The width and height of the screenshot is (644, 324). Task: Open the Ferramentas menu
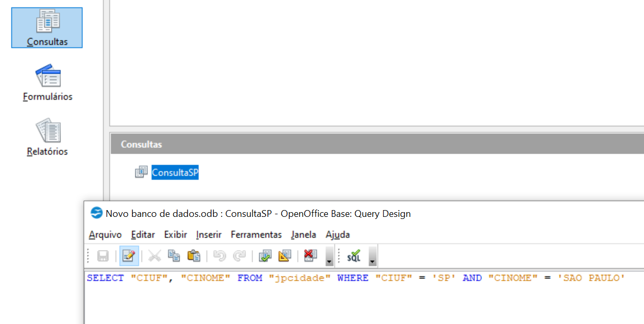pyautogui.click(x=256, y=235)
